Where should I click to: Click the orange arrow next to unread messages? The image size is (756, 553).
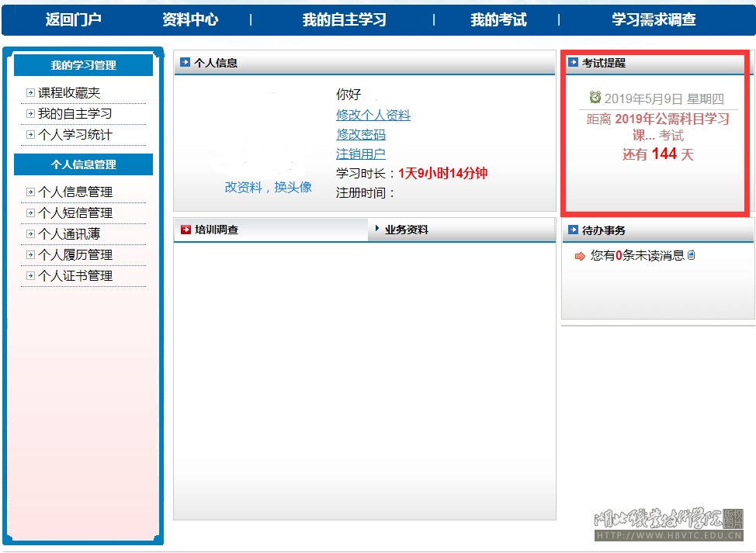(x=580, y=256)
